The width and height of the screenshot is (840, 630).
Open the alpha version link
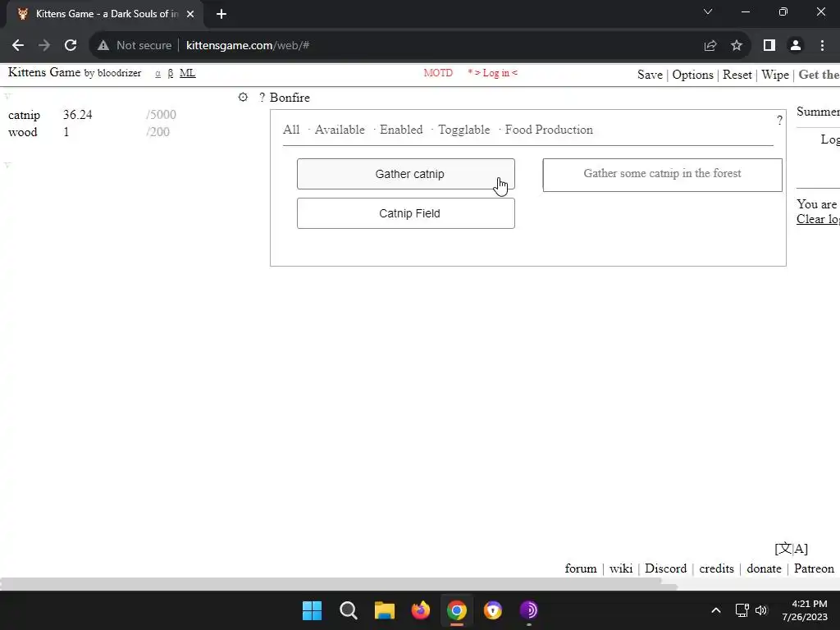[158, 73]
